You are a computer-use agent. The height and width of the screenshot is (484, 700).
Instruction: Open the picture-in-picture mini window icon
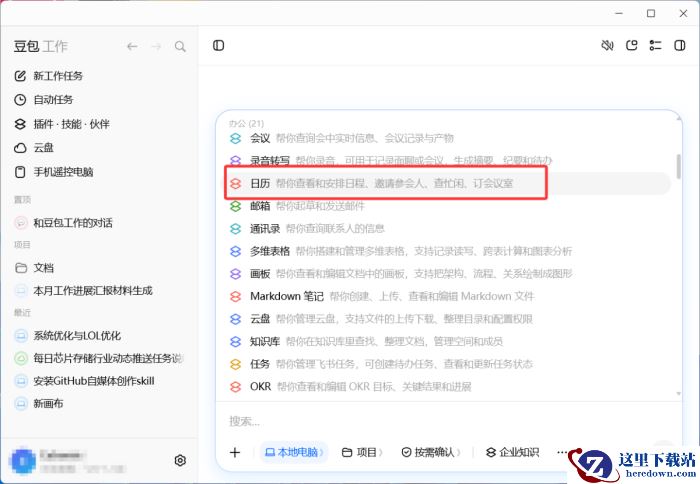(x=631, y=46)
